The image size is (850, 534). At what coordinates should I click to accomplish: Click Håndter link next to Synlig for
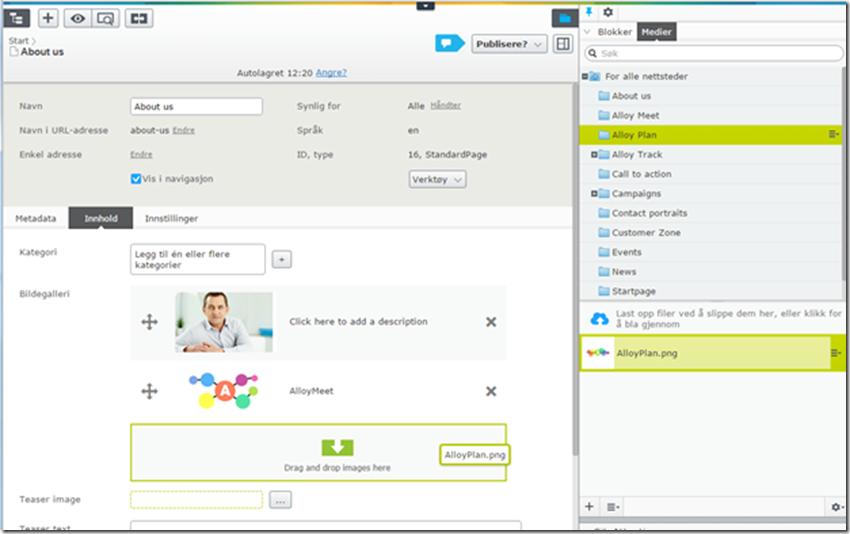[446, 105]
